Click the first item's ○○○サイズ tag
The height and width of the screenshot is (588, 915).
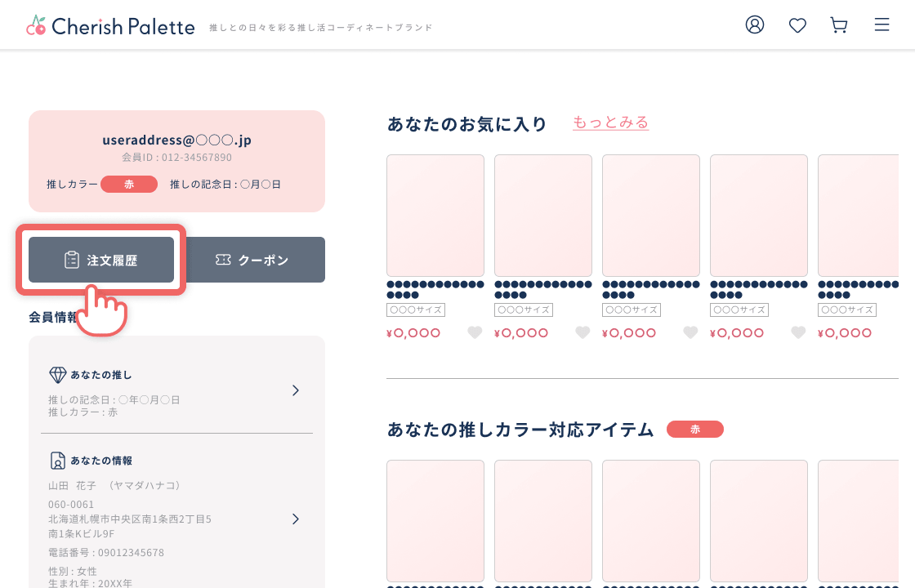point(416,310)
